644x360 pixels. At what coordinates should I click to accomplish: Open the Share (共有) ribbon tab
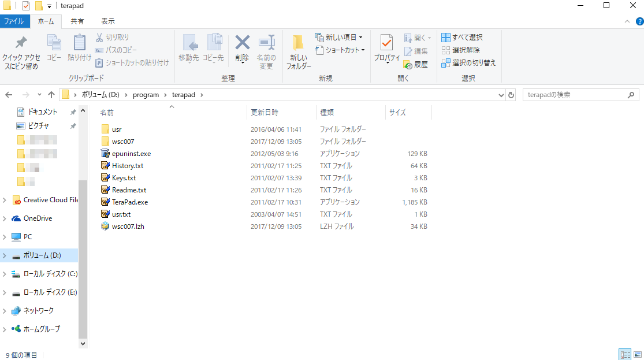(x=77, y=21)
